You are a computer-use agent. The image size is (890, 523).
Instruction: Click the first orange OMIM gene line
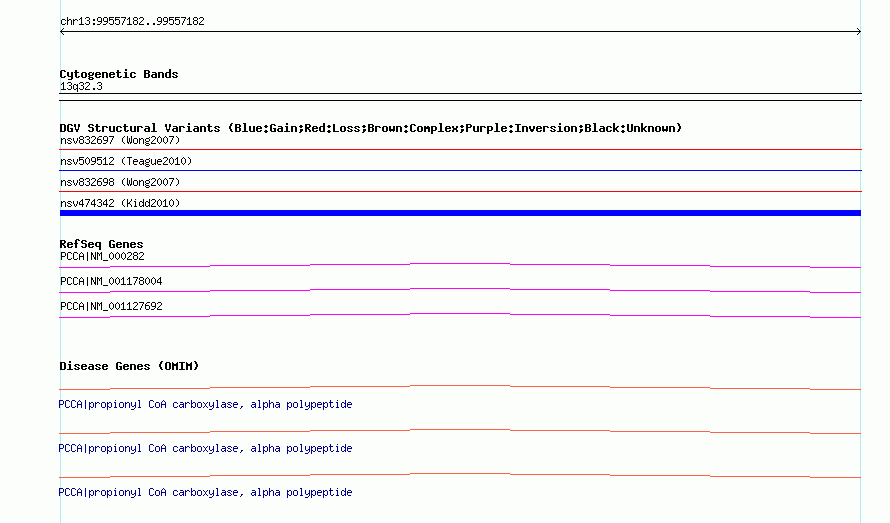[x=460, y=387]
